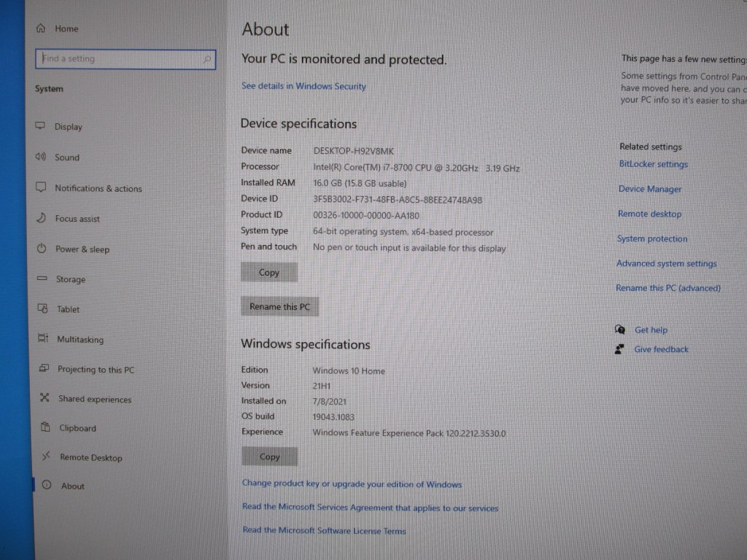Click the About info icon
Viewport: 747px width, 560px height.
click(x=47, y=485)
